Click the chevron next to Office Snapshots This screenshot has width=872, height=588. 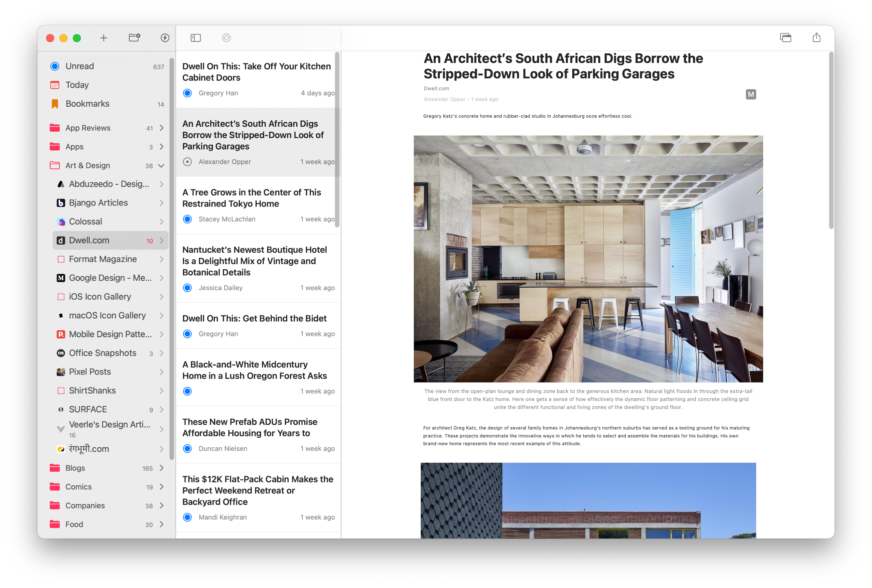[162, 353]
